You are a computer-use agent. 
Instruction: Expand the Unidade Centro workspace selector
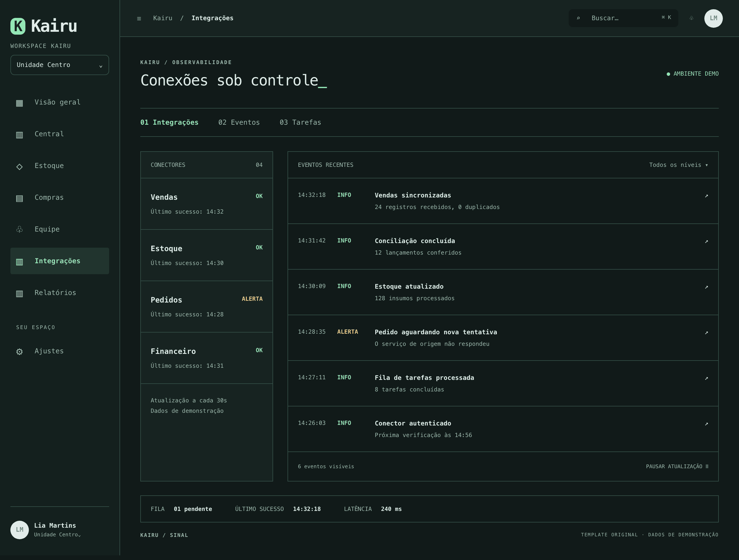[59, 65]
